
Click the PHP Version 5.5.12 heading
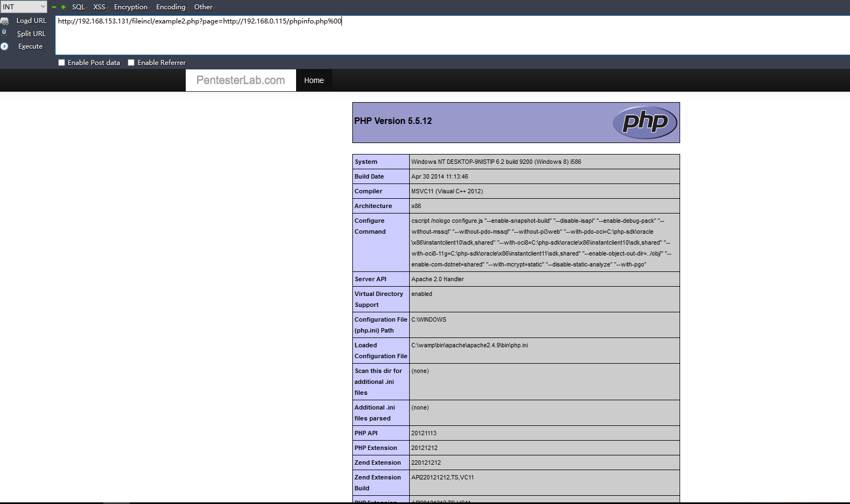pyautogui.click(x=393, y=121)
